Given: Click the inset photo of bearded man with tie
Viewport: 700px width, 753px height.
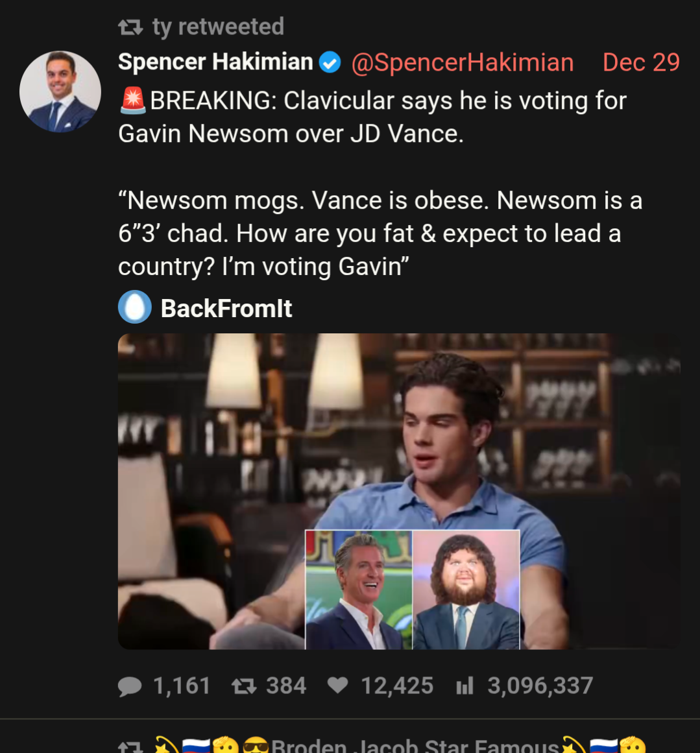Looking at the screenshot, I should coord(466,590).
